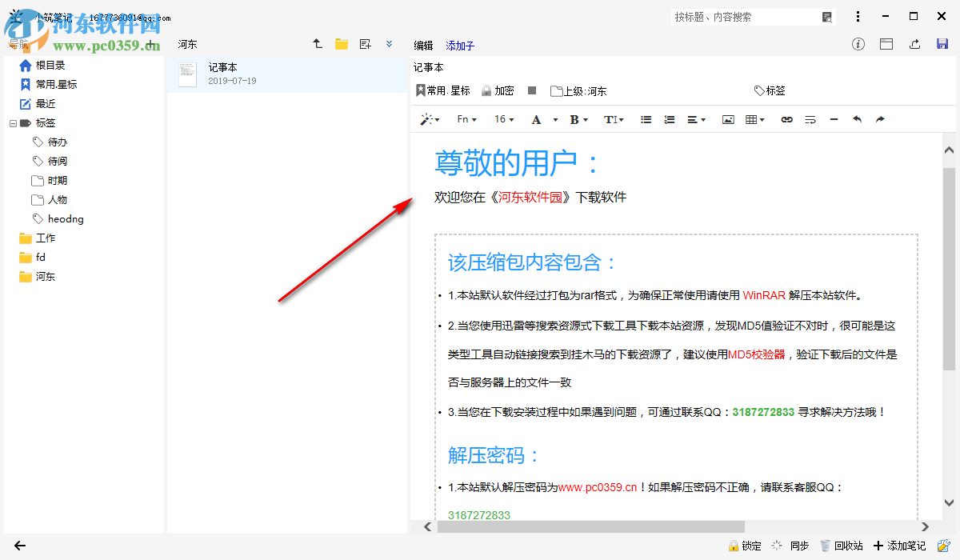This screenshot has width=960, height=560.
Task: Open the font size dropdown
Action: [x=502, y=119]
